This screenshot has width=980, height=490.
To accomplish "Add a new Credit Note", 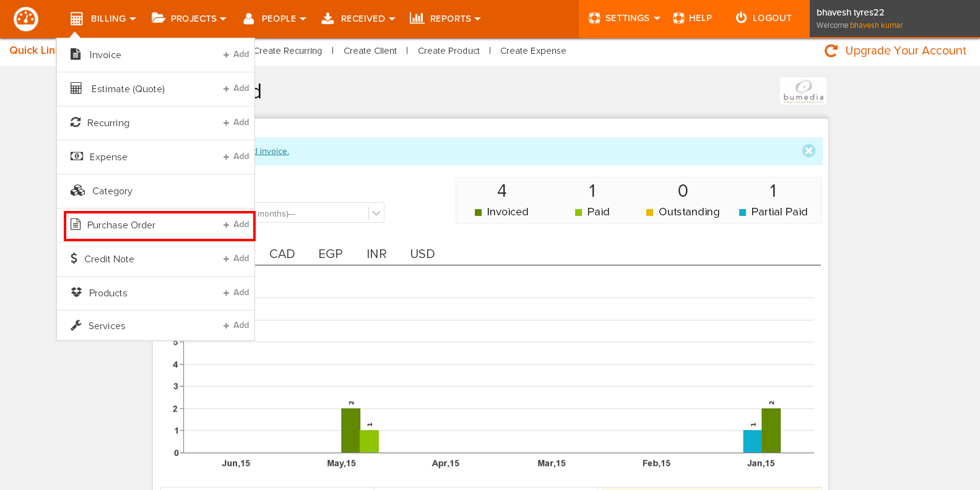I will 236,259.
